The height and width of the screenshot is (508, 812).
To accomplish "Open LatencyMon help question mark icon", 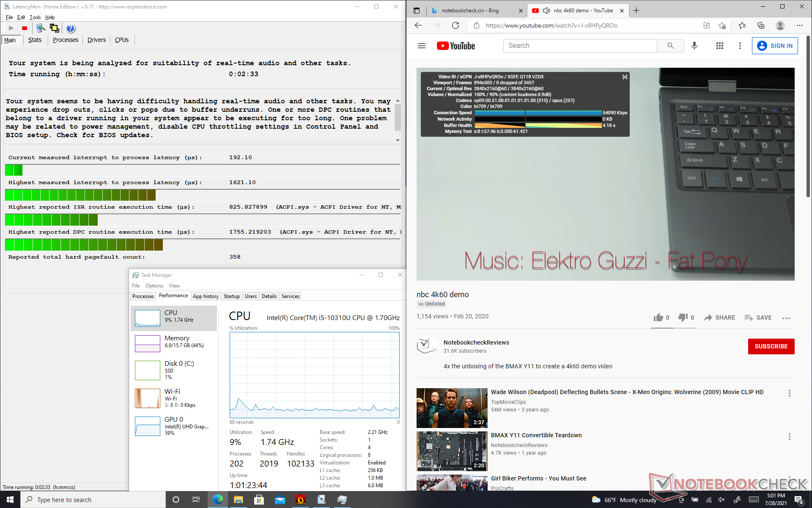I will tap(71, 28).
